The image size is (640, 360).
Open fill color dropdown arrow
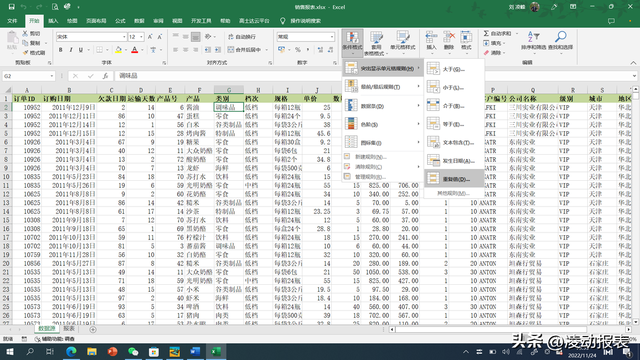click(126, 50)
